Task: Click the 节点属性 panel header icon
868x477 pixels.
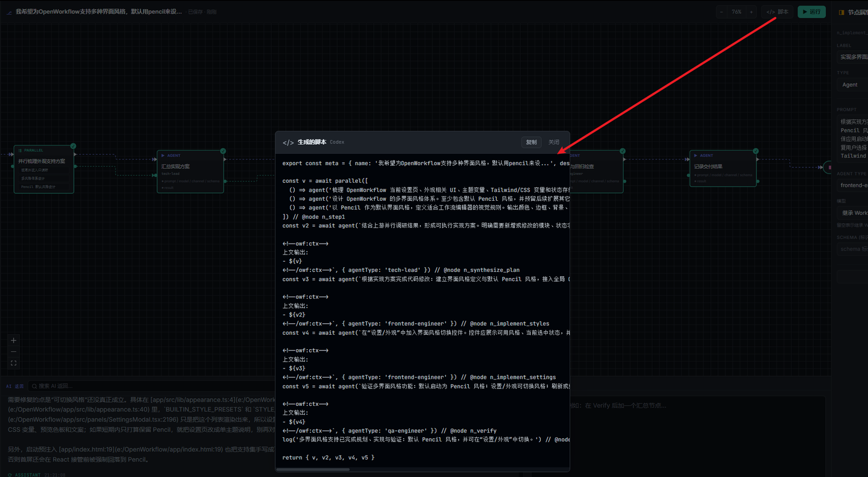Action: pyautogui.click(x=842, y=11)
